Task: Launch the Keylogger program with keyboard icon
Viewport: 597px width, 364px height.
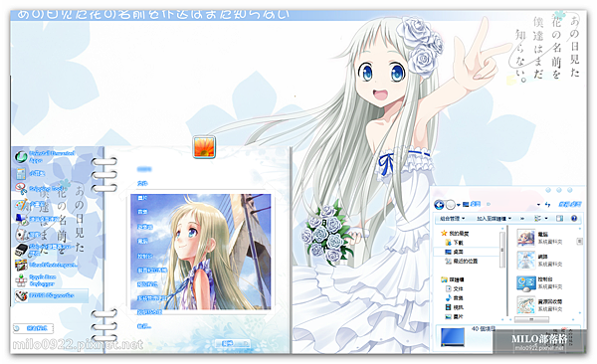Action: click(x=36, y=280)
